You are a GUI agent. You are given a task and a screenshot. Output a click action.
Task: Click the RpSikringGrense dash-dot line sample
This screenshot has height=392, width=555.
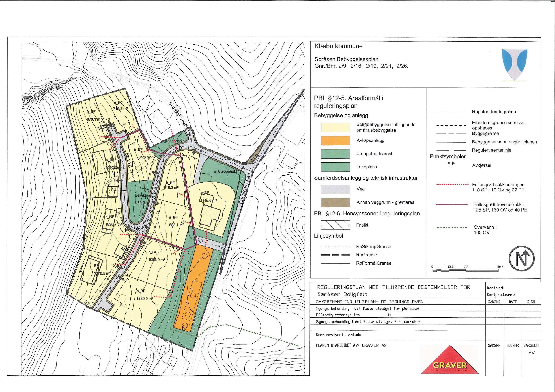tap(335, 247)
